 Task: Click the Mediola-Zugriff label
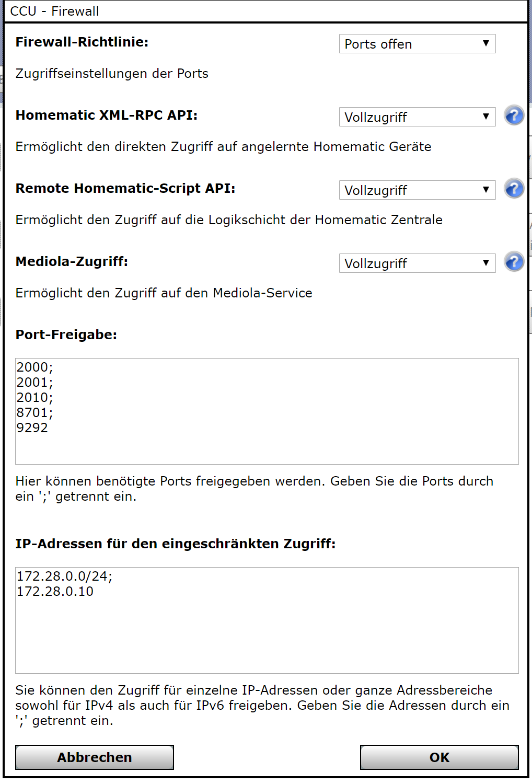[x=72, y=262]
